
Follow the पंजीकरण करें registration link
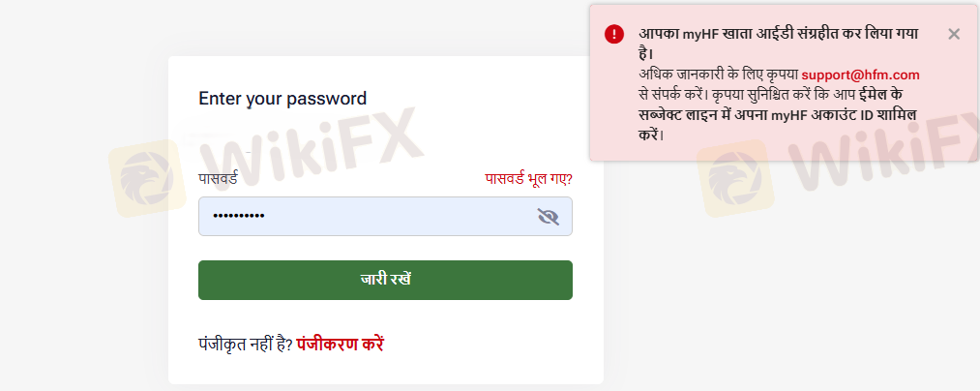[340, 345]
